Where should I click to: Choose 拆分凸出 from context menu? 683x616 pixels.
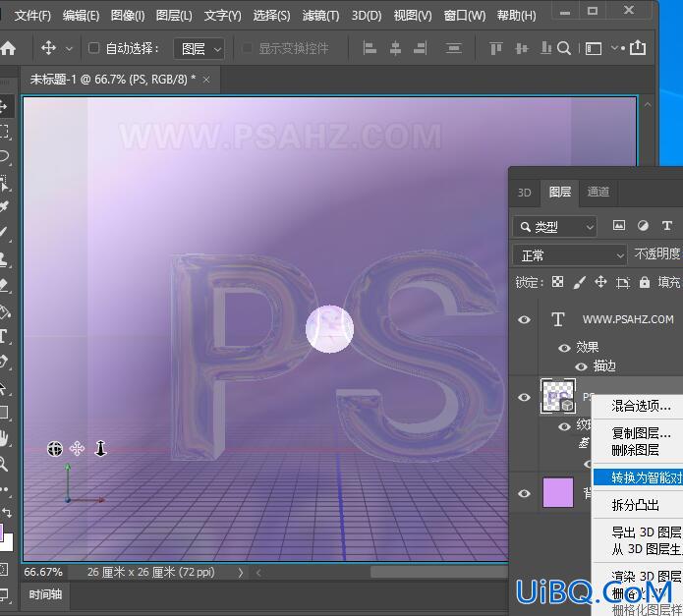(x=635, y=505)
